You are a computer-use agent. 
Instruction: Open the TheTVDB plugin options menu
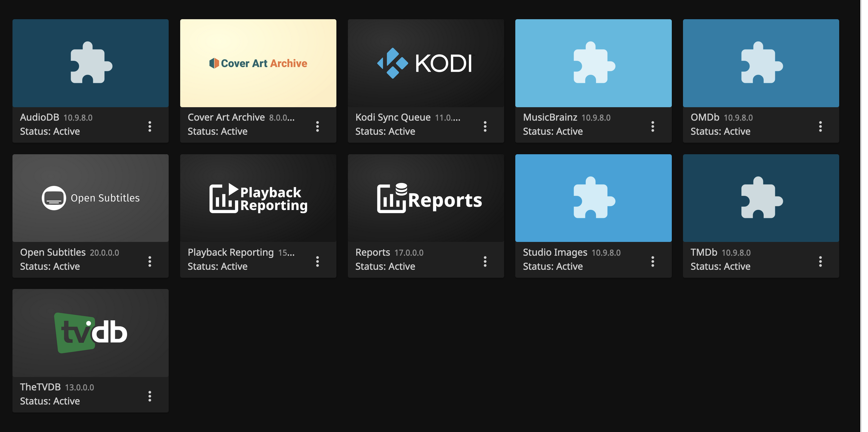coord(149,396)
